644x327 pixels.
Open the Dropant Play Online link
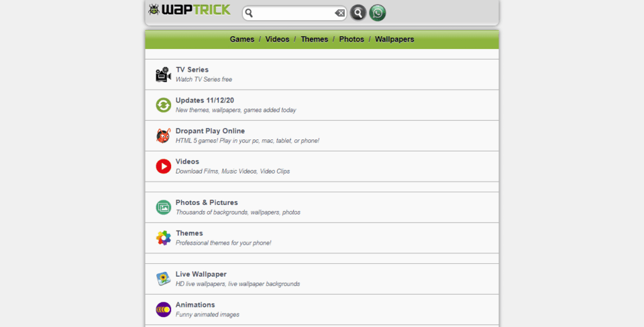point(210,131)
